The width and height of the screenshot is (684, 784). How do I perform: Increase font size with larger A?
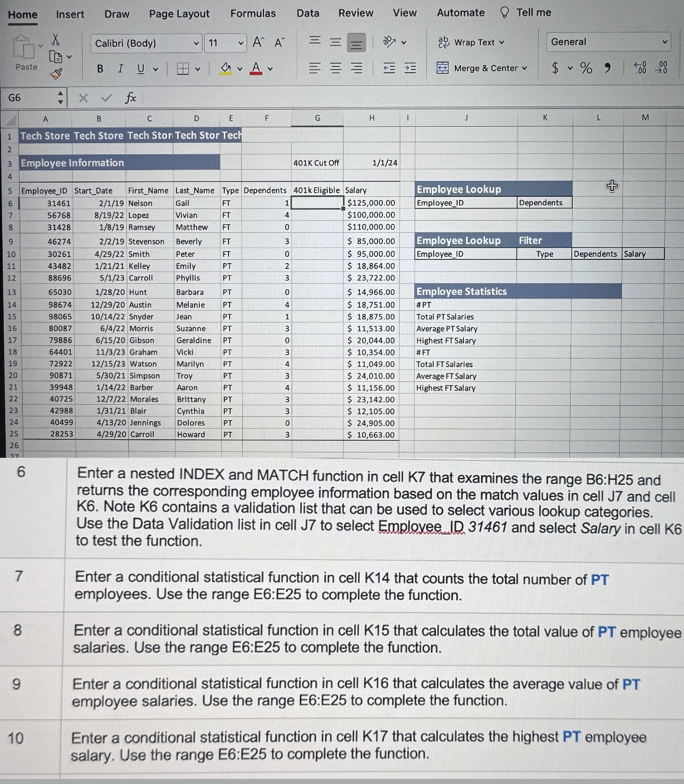click(258, 42)
